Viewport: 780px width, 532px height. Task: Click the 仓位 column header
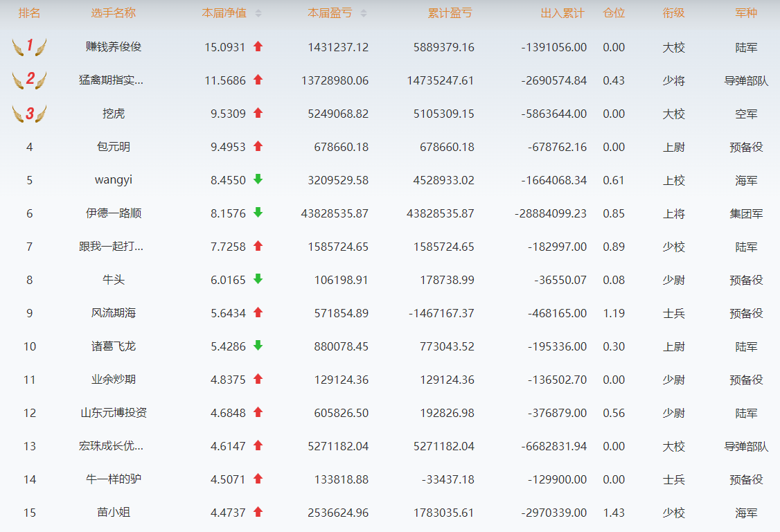(614, 13)
